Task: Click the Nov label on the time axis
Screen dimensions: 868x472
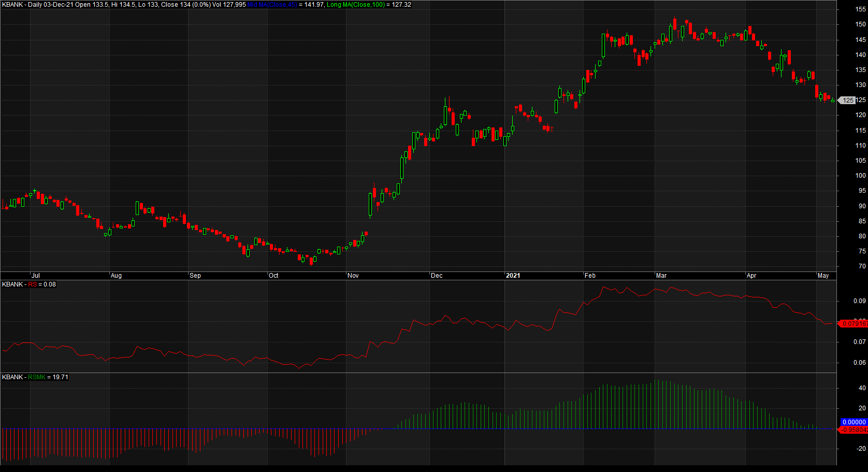Action: tap(353, 276)
